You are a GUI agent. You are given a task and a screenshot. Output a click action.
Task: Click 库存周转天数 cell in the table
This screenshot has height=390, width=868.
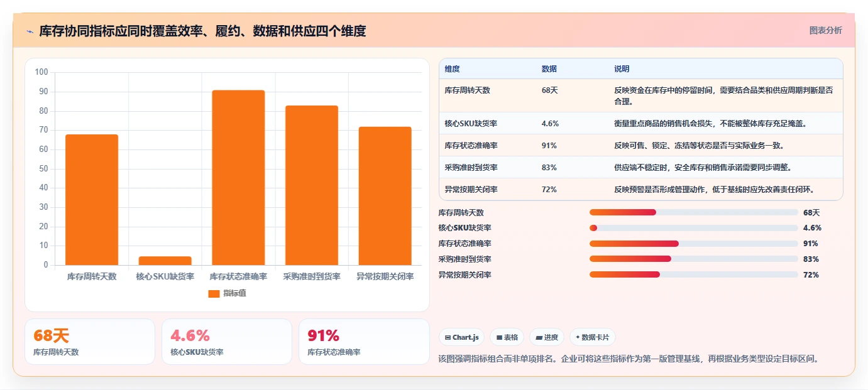coord(467,90)
